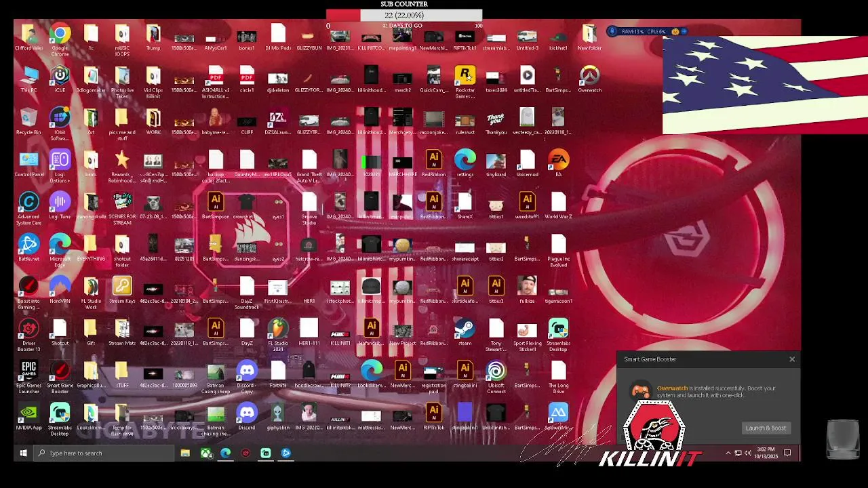Select Streamlabs Desktop icon next to NVIDIA App
This screenshot has width=868, height=488.
point(60,419)
